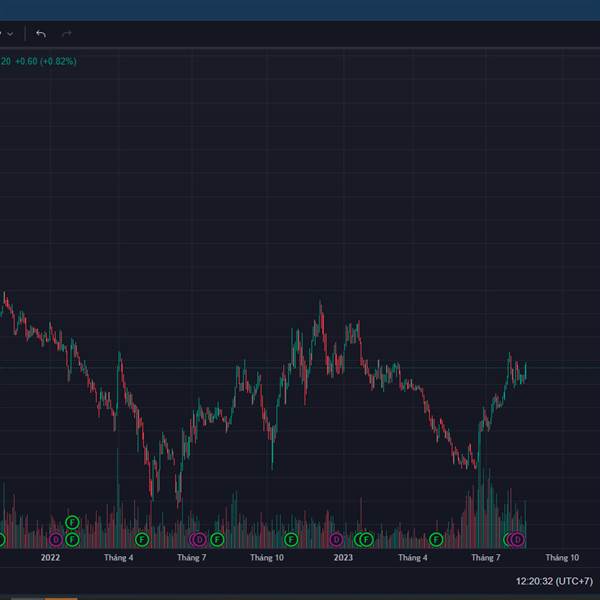Click the purple D marker after 2023's Tháng 7

(517, 540)
